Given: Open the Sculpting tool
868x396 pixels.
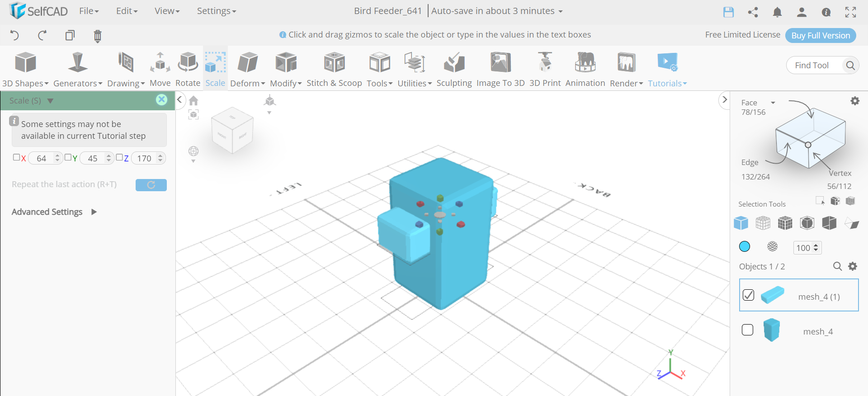Looking at the screenshot, I should coord(454,69).
